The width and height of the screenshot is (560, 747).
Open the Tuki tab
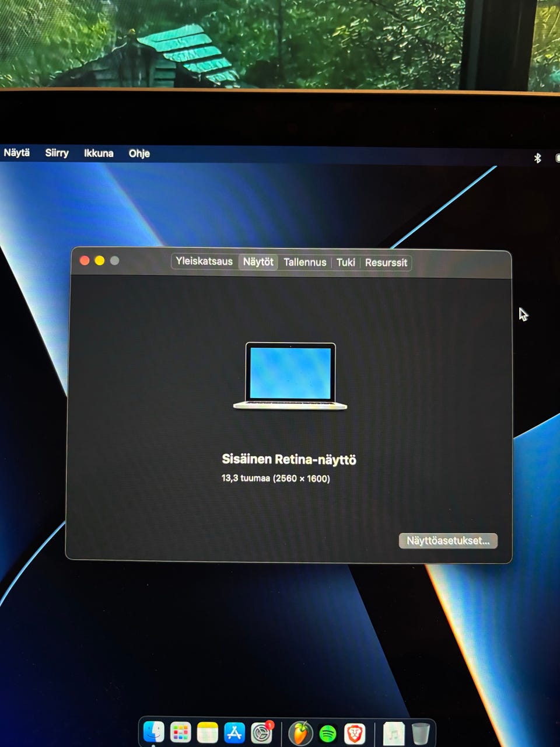346,263
